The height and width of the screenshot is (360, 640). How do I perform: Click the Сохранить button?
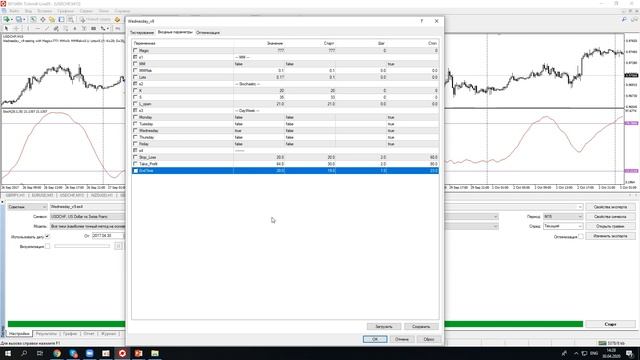421,327
